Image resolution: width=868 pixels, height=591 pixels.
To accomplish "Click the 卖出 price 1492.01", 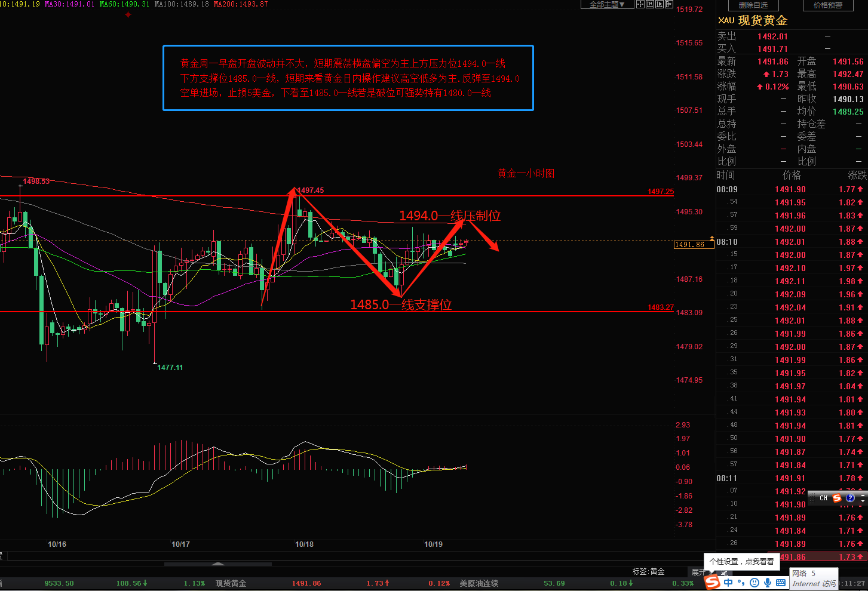I will (772, 36).
